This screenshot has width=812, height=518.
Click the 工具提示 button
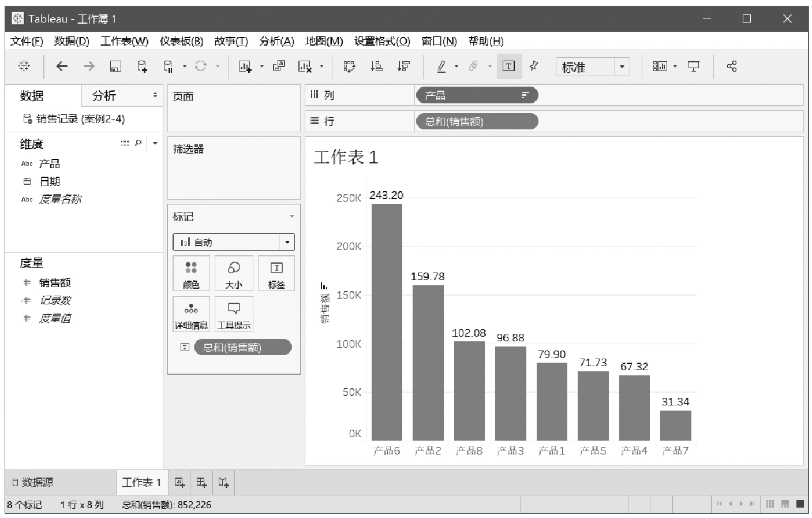tap(234, 314)
